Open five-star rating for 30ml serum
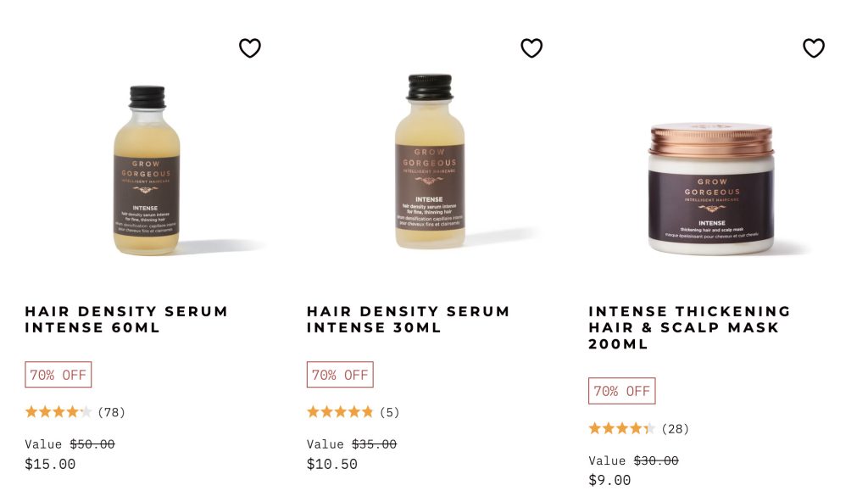 (x=340, y=411)
